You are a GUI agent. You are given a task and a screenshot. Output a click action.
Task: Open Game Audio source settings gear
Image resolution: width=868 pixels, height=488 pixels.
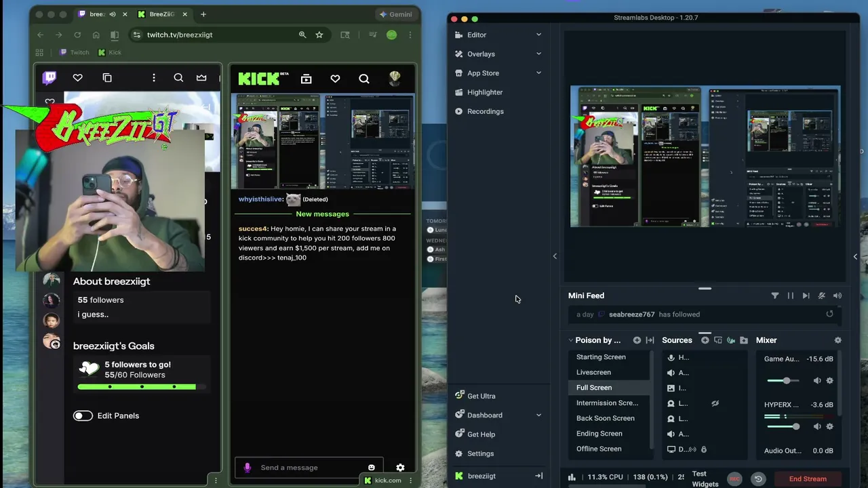coord(829,381)
